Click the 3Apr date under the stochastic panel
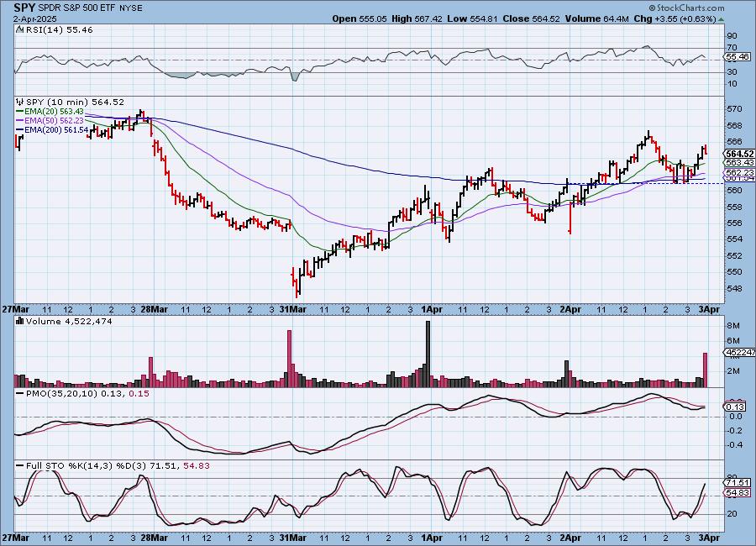Viewport: 756px width, 546px height. coord(709,538)
